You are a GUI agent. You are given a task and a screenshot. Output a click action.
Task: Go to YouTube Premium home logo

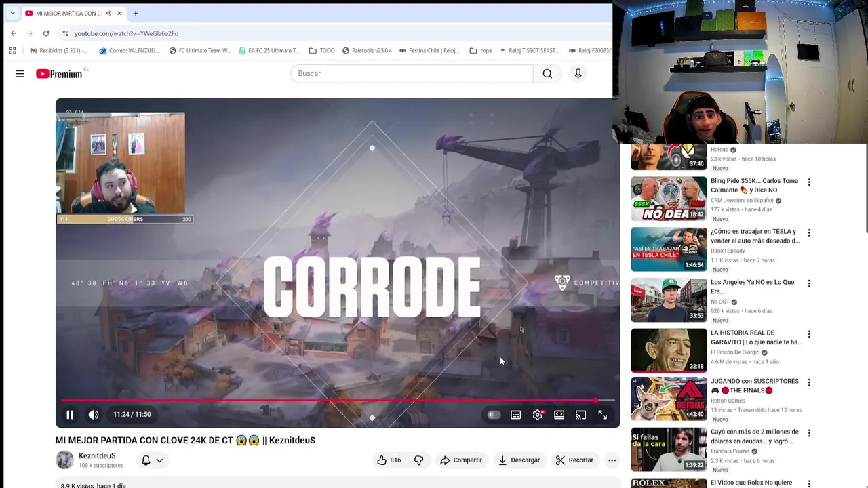[60, 74]
